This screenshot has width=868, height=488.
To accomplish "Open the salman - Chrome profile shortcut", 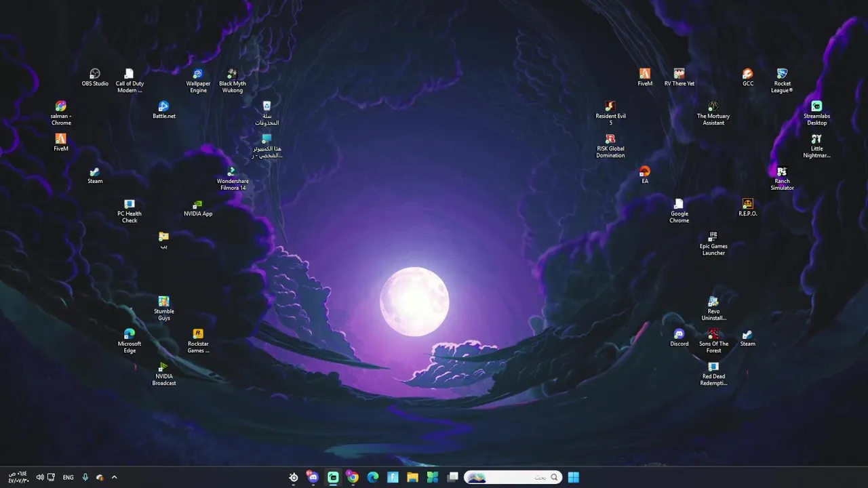I will (x=61, y=113).
